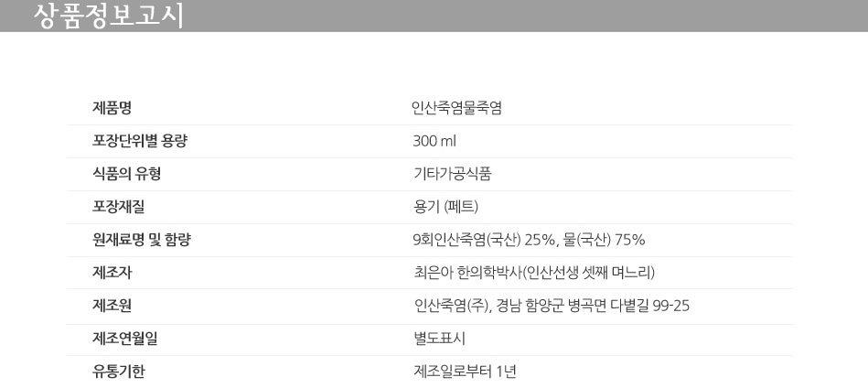Image resolution: width=868 pixels, height=388 pixels.
Task: Click the 300 ml volume value
Action: click(x=434, y=141)
